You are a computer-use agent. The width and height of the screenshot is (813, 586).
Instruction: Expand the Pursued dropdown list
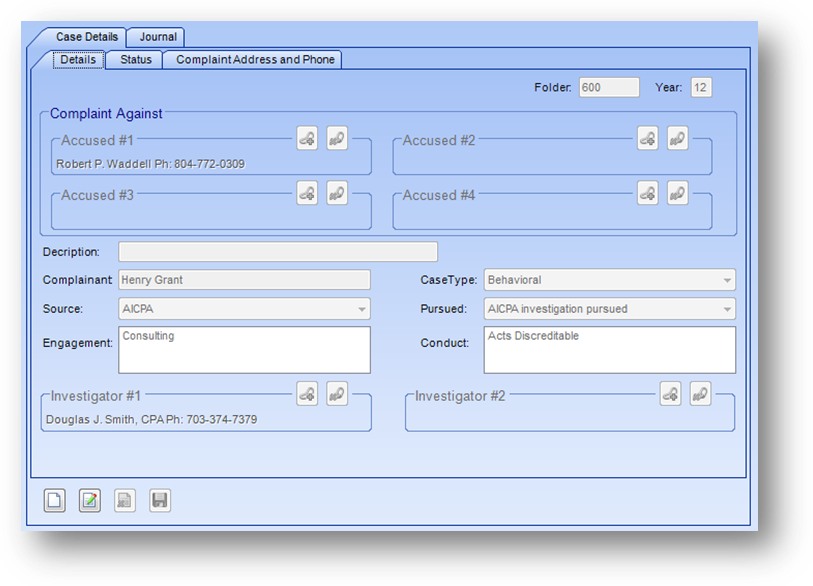(610, 309)
